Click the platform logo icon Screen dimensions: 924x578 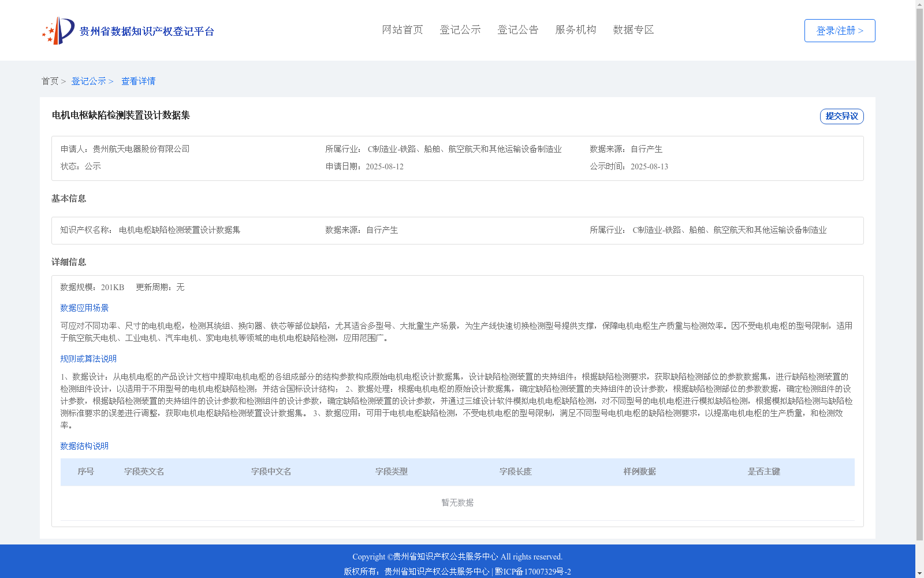click(58, 31)
